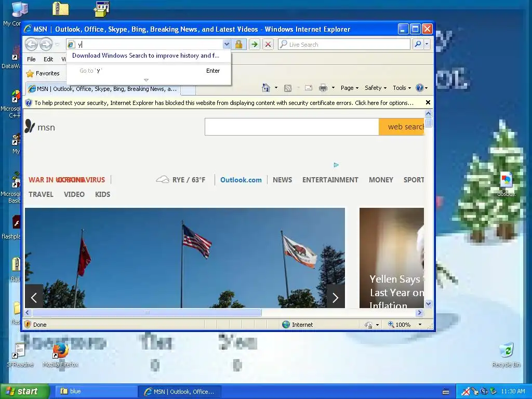This screenshot has width=532, height=399.
Task: Click the Favorites star icon
Action: [30, 73]
